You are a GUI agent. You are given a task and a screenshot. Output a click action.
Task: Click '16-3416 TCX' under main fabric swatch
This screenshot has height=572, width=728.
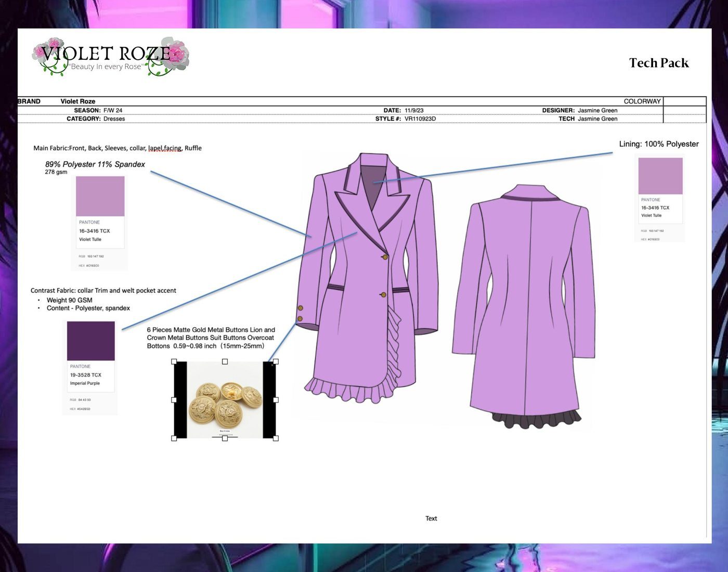[95, 231]
